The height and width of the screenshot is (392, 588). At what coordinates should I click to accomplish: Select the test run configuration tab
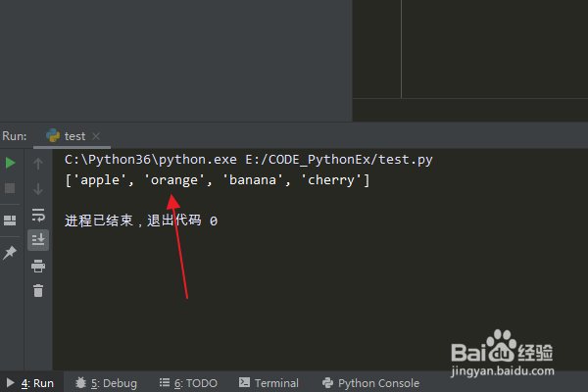(x=72, y=136)
